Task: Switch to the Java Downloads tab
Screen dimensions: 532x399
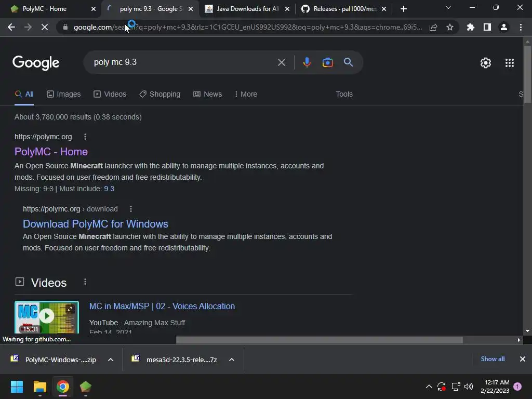Action: pyautogui.click(x=247, y=9)
